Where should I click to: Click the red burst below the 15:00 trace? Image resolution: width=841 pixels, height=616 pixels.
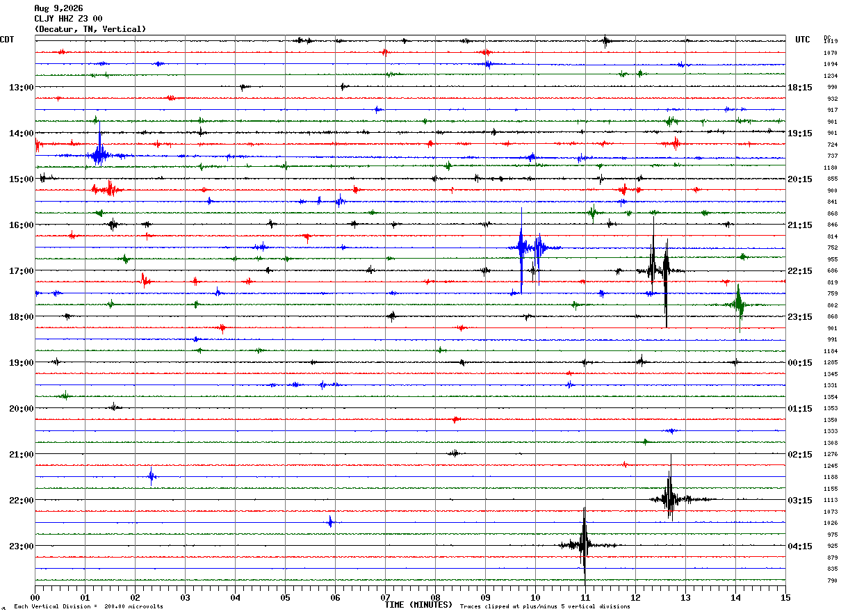(108, 189)
